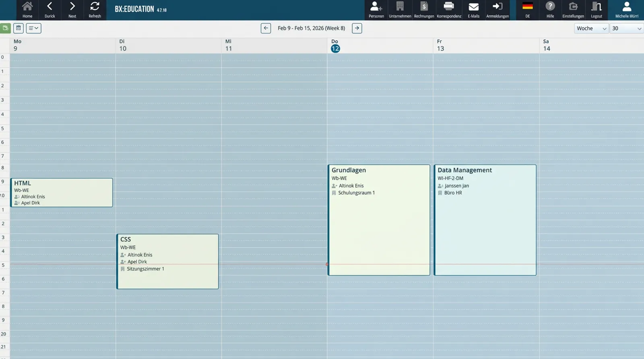Open Hilfe help icon
The height and width of the screenshot is (359, 644).
[550, 10]
